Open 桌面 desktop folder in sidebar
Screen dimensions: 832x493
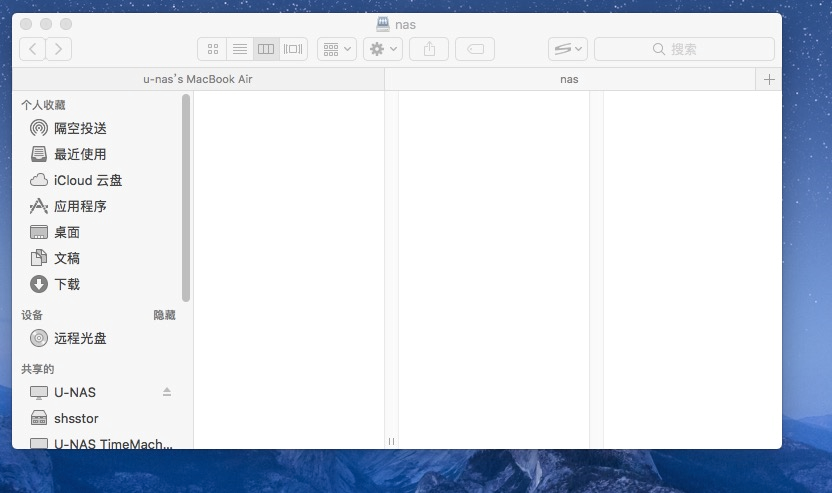pos(101,232)
